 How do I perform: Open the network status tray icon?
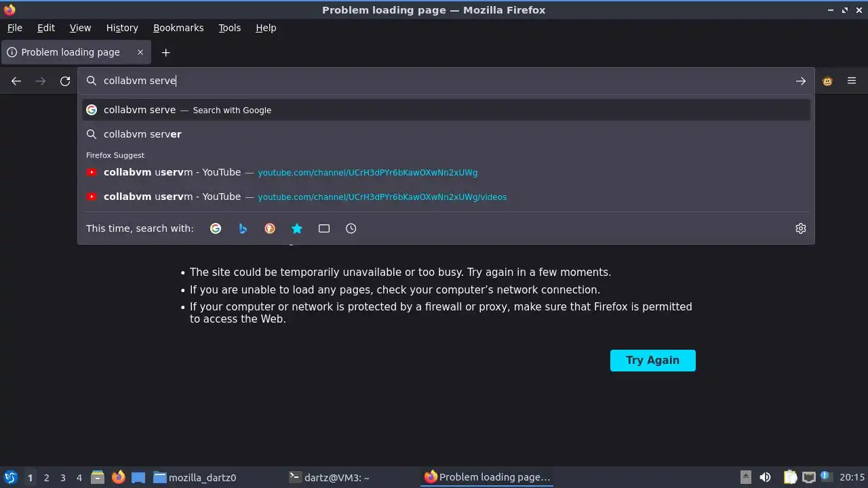tap(808, 477)
